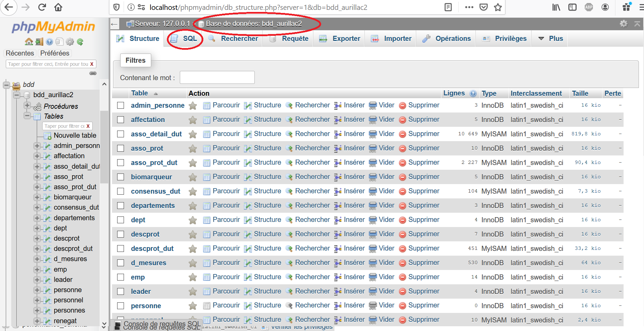Check the affectation table checkbox
Viewport: 644px width, 331px height.
121,120
